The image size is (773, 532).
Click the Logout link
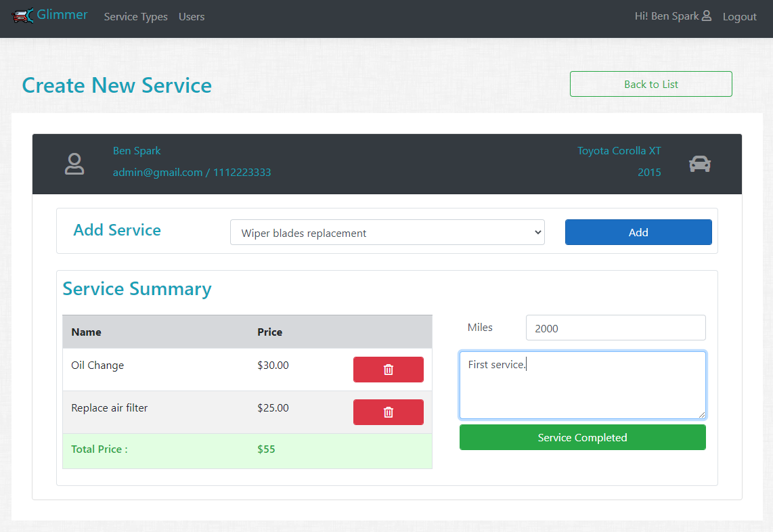(x=739, y=17)
